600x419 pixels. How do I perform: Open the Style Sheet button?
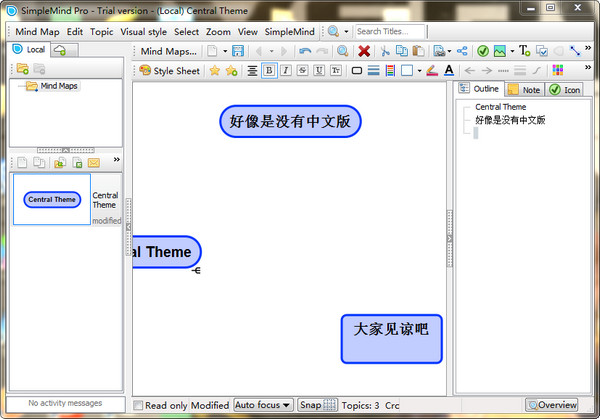pyautogui.click(x=169, y=70)
